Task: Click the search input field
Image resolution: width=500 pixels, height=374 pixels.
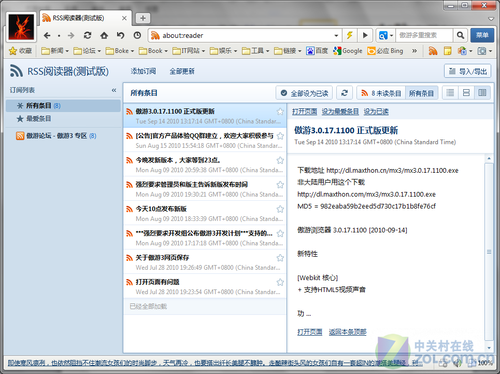Action: [x=424, y=35]
